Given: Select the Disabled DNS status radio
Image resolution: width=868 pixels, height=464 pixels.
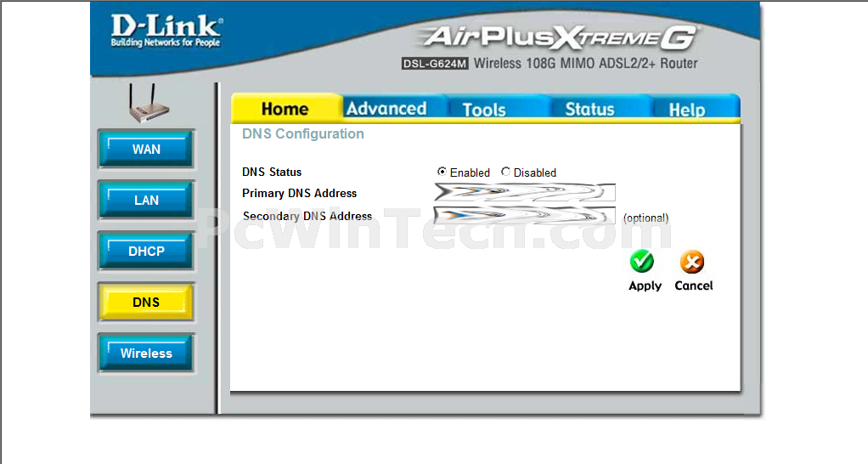Looking at the screenshot, I should click(505, 172).
